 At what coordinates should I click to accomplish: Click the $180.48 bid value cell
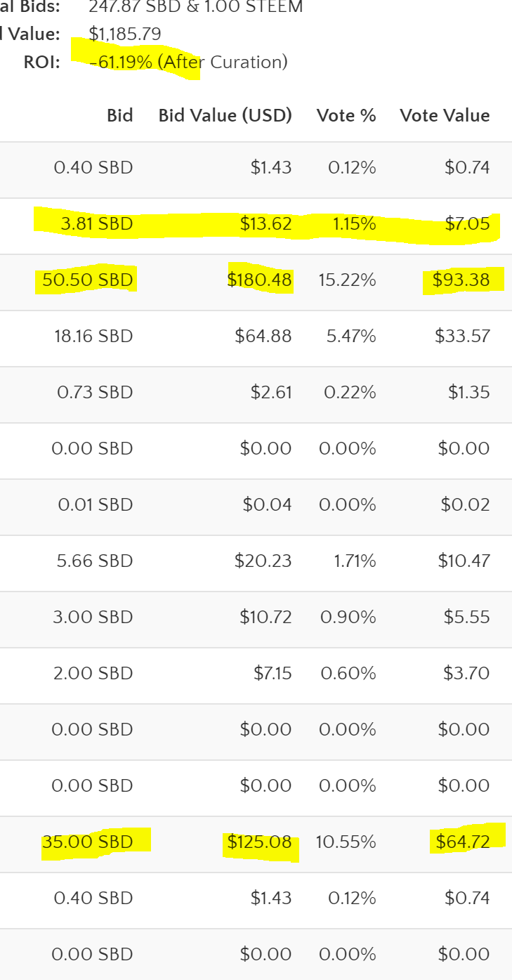click(259, 280)
